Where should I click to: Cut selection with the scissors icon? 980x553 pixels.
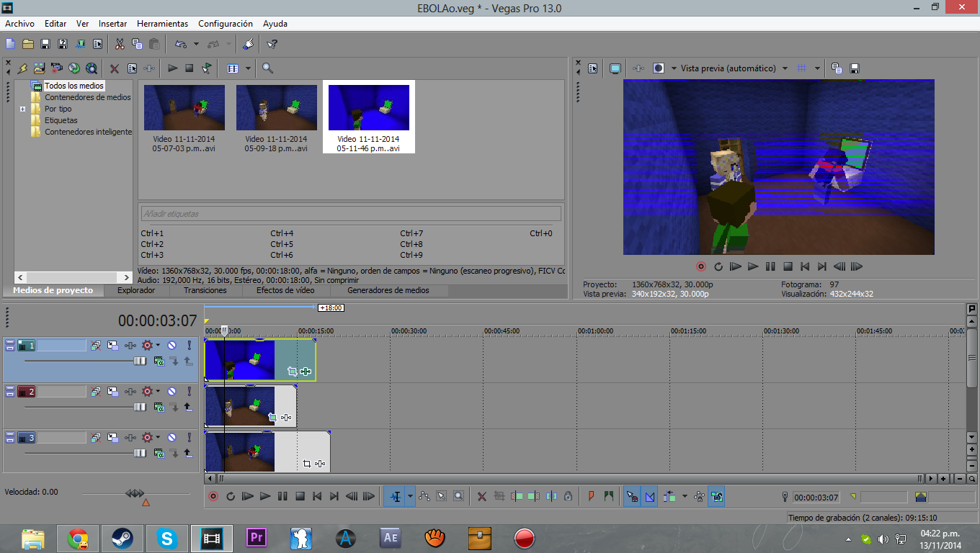(120, 44)
